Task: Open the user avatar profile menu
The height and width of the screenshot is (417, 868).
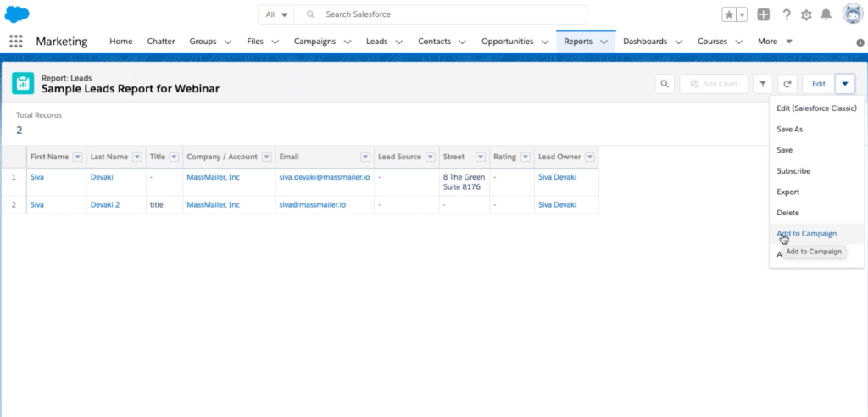Action: 852,14
